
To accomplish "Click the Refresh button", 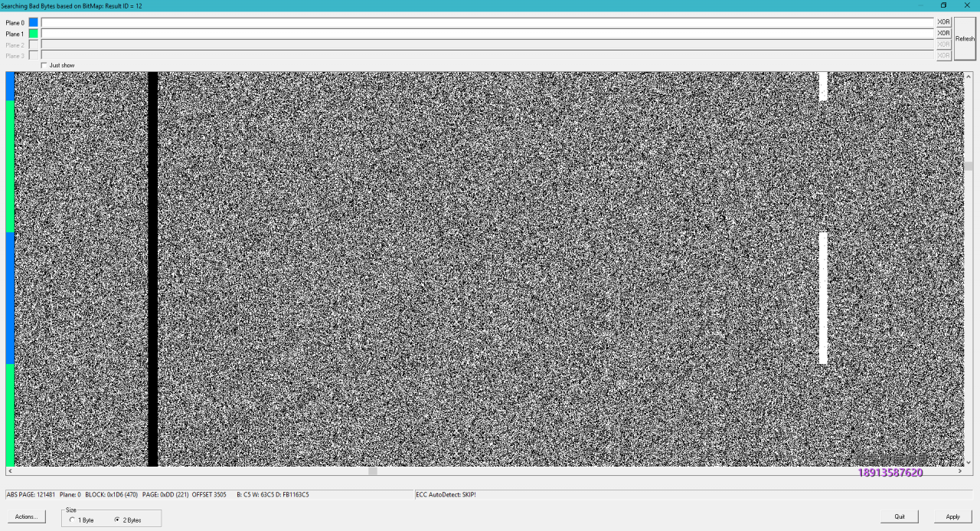I will click(965, 39).
